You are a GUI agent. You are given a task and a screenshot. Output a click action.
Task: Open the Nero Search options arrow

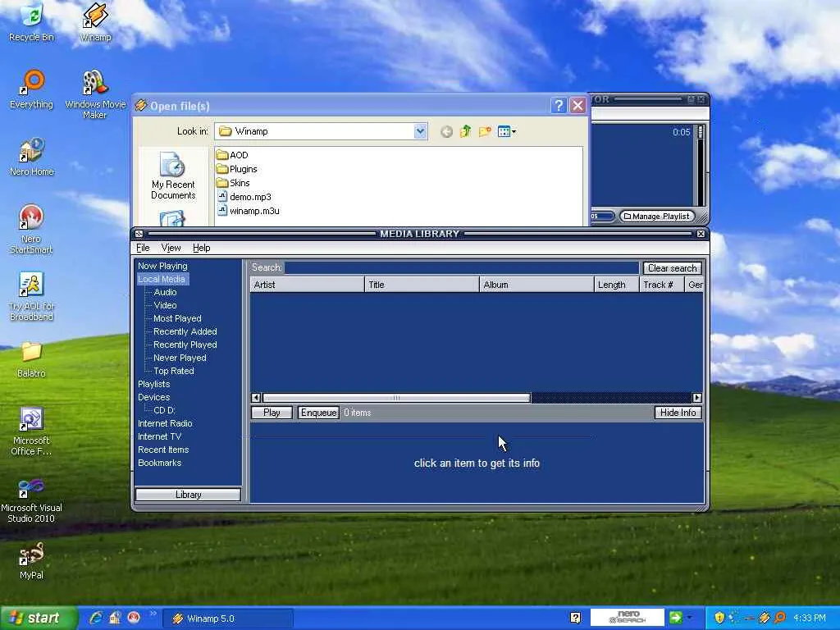689,618
